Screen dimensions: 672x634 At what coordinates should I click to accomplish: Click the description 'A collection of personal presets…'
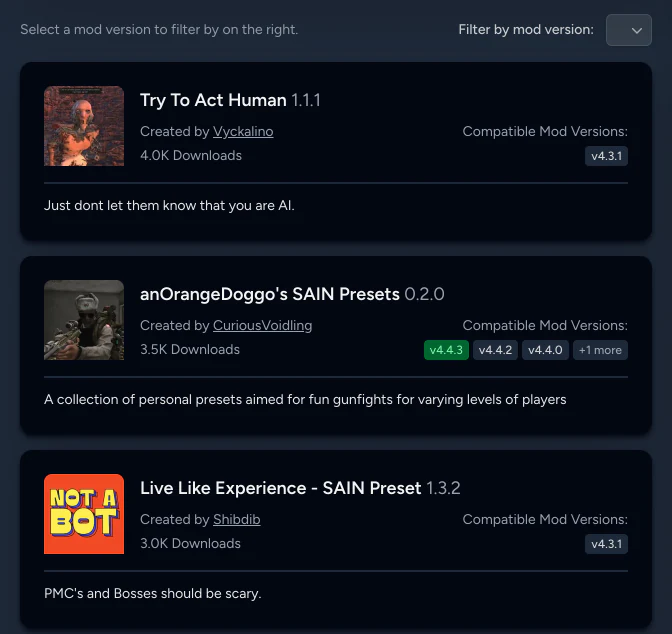pyautogui.click(x=305, y=400)
